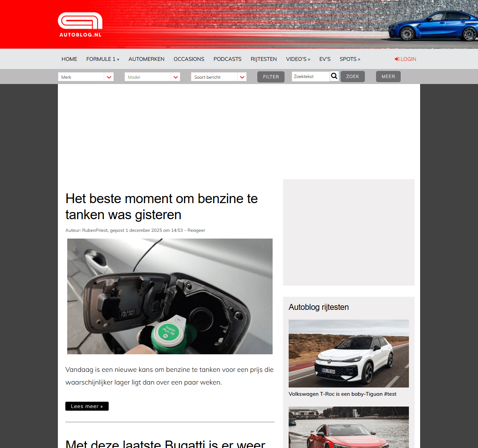Focus the Zoektekst search field

pos(311,77)
